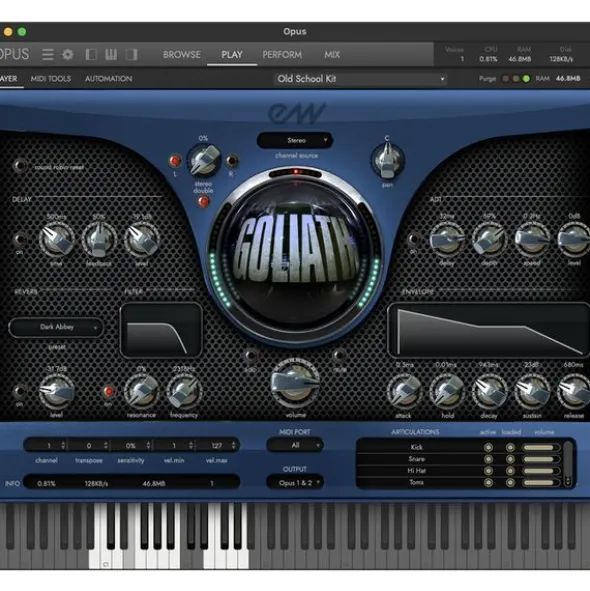Toggle the ADT on switch
590x591 pixels.
point(414,239)
